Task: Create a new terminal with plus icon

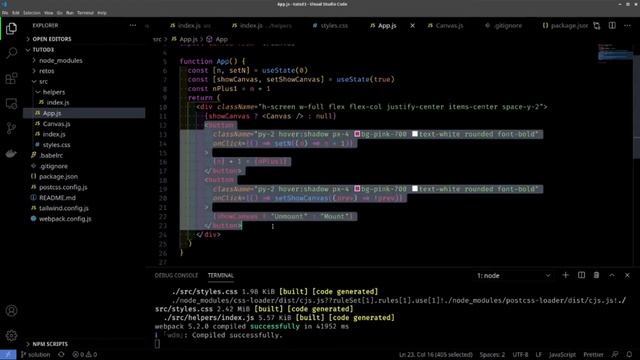Action: [565, 276]
